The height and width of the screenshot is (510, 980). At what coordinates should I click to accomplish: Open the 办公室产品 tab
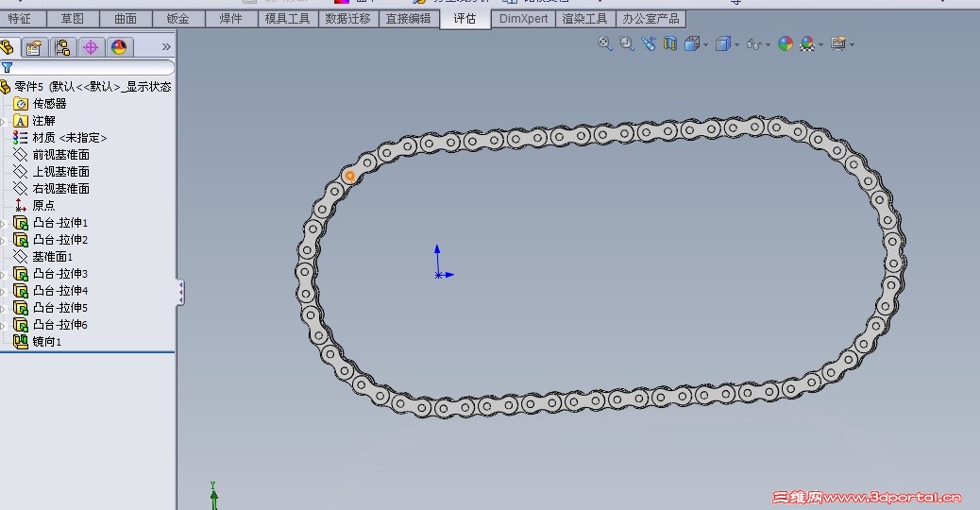tap(651, 19)
